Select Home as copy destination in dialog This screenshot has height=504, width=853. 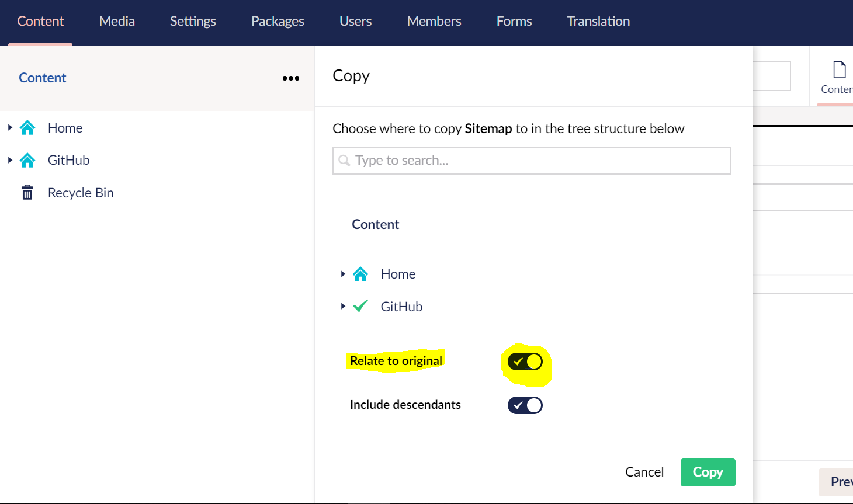click(x=398, y=274)
